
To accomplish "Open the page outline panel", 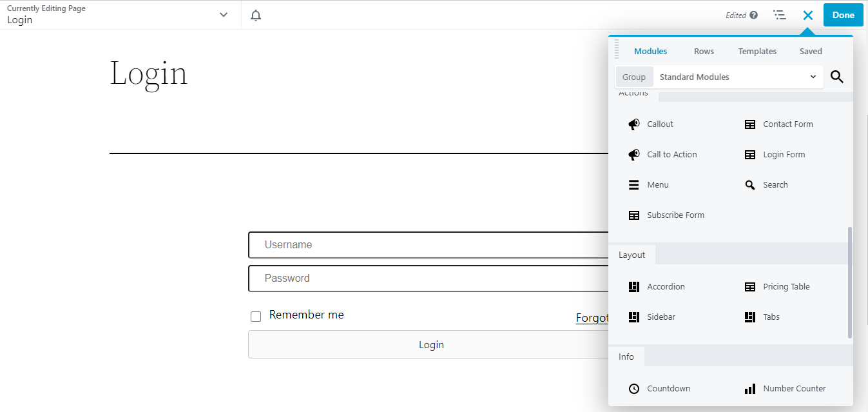I will tap(780, 14).
